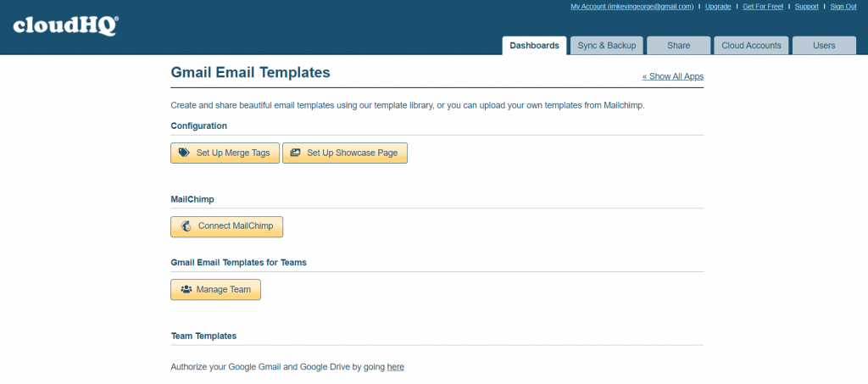This screenshot has width=868, height=384.
Task: Click the Gmail Email Templates heading
Action: click(250, 73)
